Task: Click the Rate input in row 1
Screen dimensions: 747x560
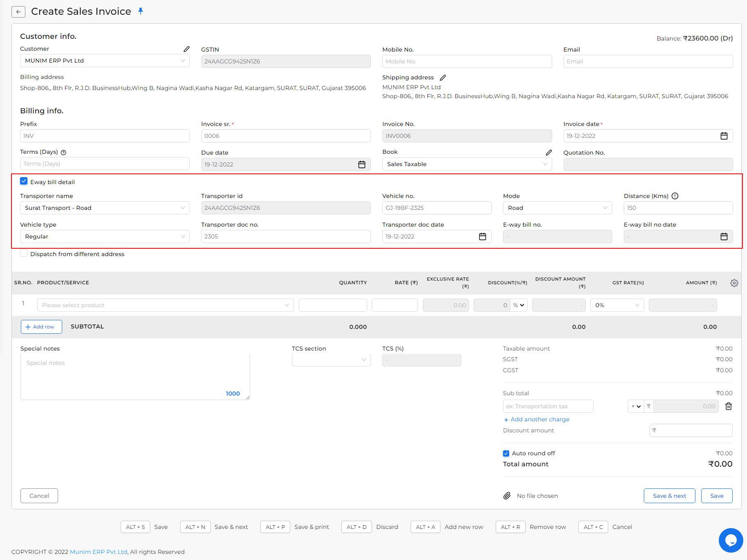Action: point(395,305)
